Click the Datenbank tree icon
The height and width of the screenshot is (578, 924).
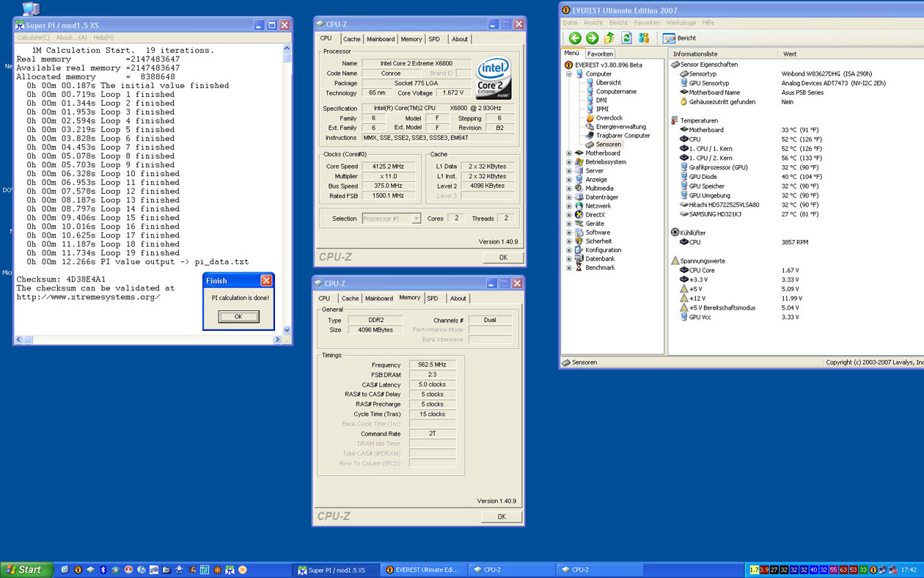click(579, 259)
